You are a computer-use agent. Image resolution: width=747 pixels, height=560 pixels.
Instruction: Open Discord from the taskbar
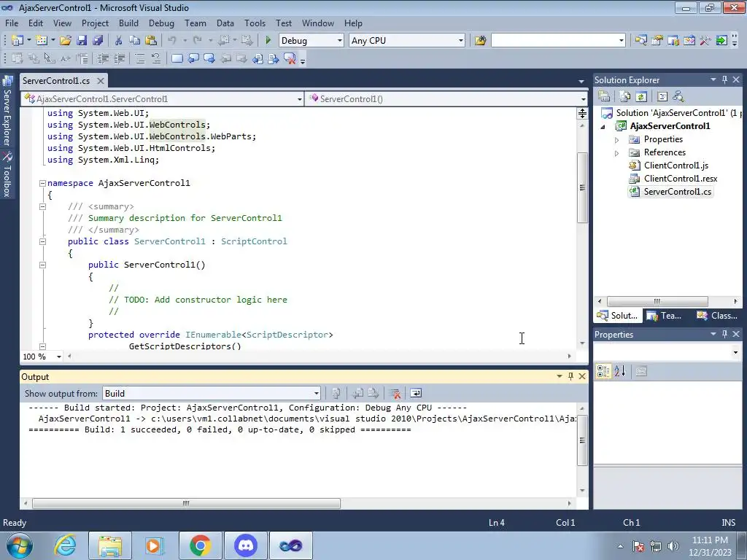pyautogui.click(x=245, y=545)
